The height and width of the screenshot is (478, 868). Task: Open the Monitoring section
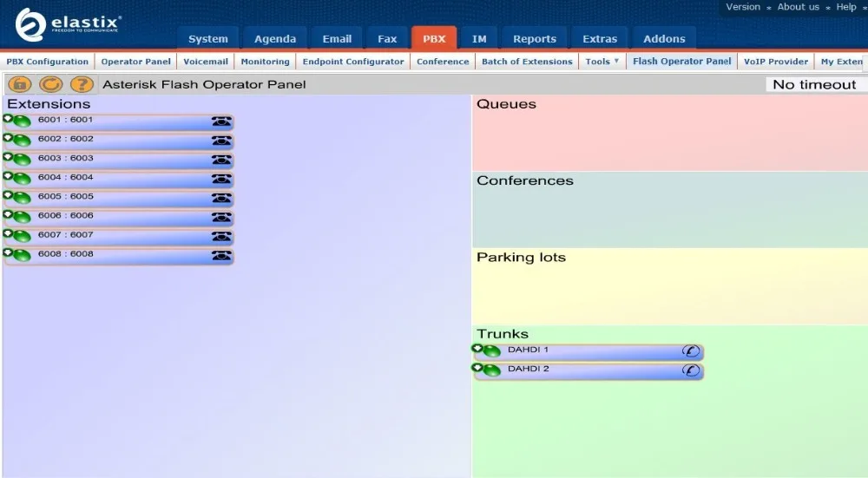pyautogui.click(x=265, y=62)
